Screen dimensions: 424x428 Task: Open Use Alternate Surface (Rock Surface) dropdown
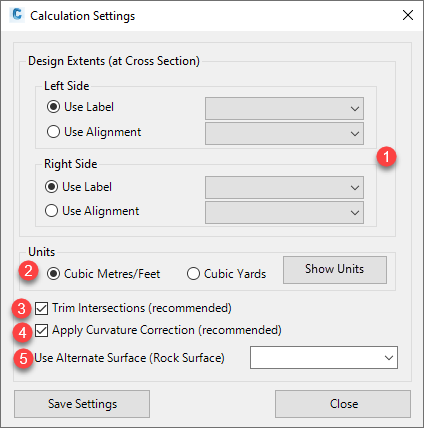(x=324, y=357)
